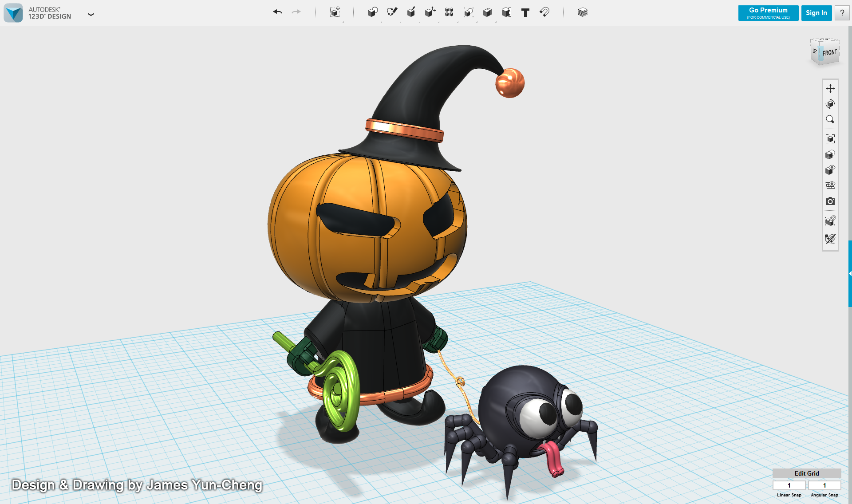Take a screenshot with camera icon
This screenshot has height=504, width=852.
pyautogui.click(x=830, y=201)
